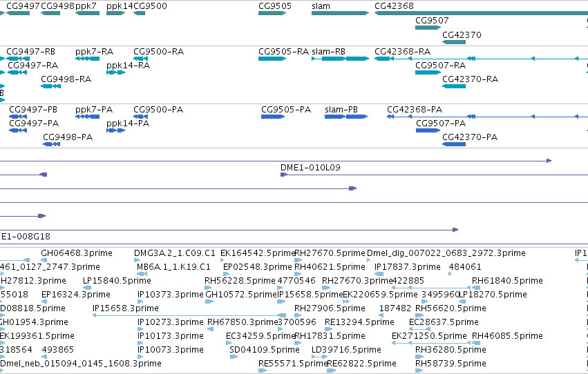
Task: Select EST RH61840.5prime
Action: tap(476, 288)
